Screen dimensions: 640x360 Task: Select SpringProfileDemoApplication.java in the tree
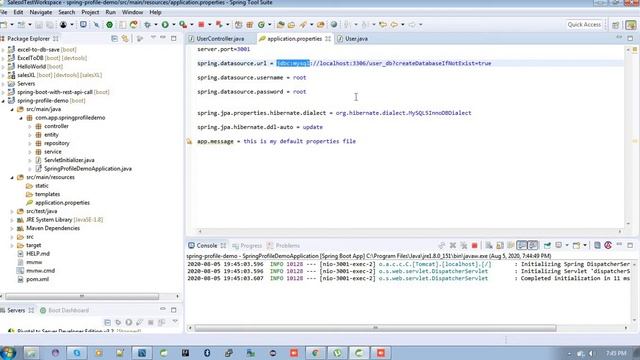click(88, 169)
